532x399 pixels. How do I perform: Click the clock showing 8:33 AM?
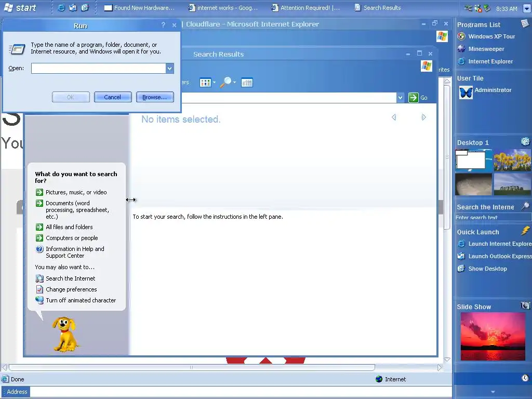click(x=507, y=8)
